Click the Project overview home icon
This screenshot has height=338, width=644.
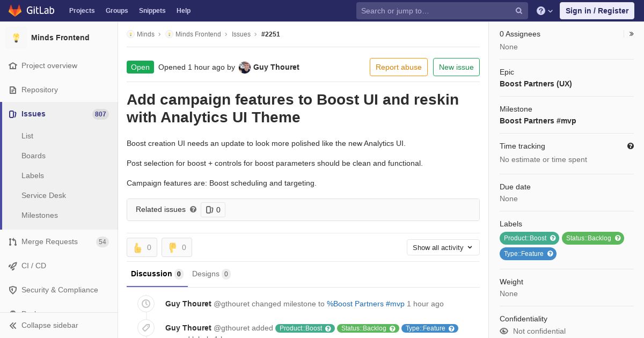pos(13,65)
